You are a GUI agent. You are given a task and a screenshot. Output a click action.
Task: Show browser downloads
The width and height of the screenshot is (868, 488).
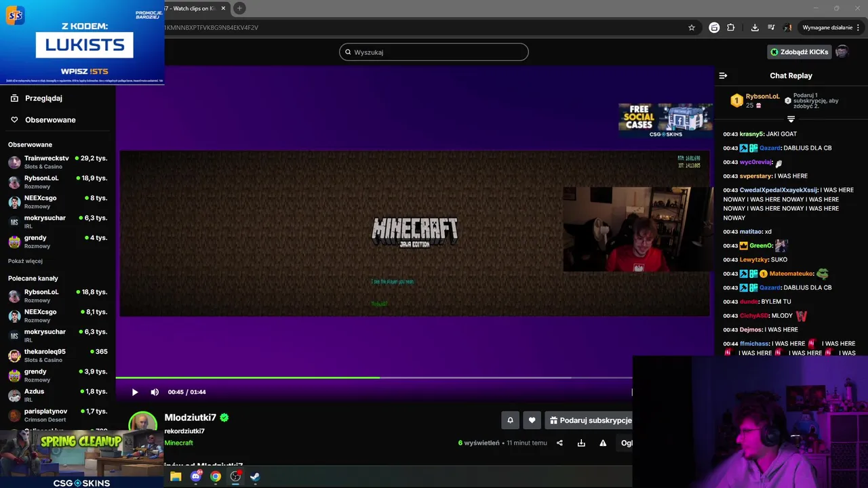click(x=755, y=28)
